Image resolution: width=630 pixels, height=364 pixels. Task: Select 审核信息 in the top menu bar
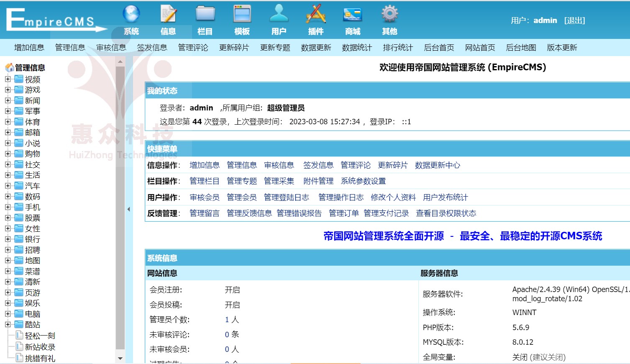pos(111,48)
